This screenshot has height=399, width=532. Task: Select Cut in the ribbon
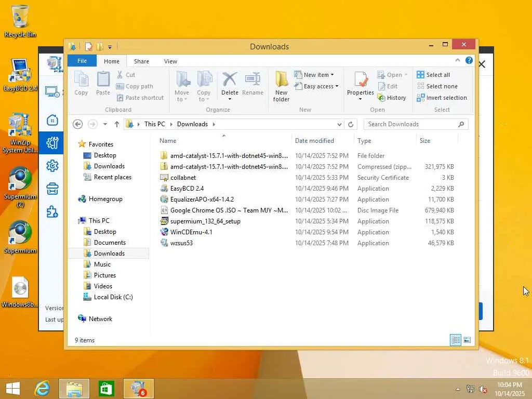[126, 75]
